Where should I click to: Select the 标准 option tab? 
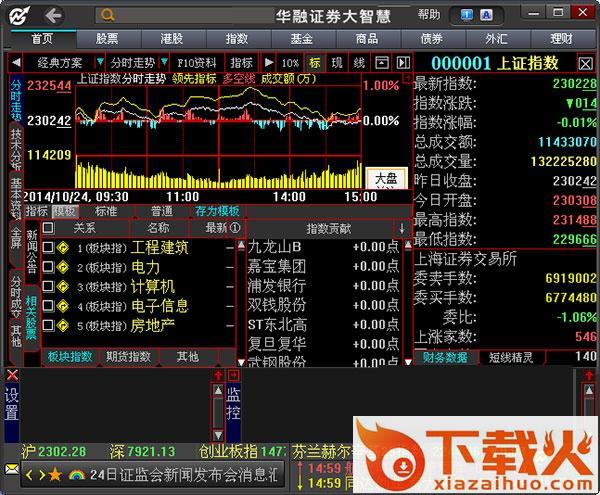click(x=106, y=211)
